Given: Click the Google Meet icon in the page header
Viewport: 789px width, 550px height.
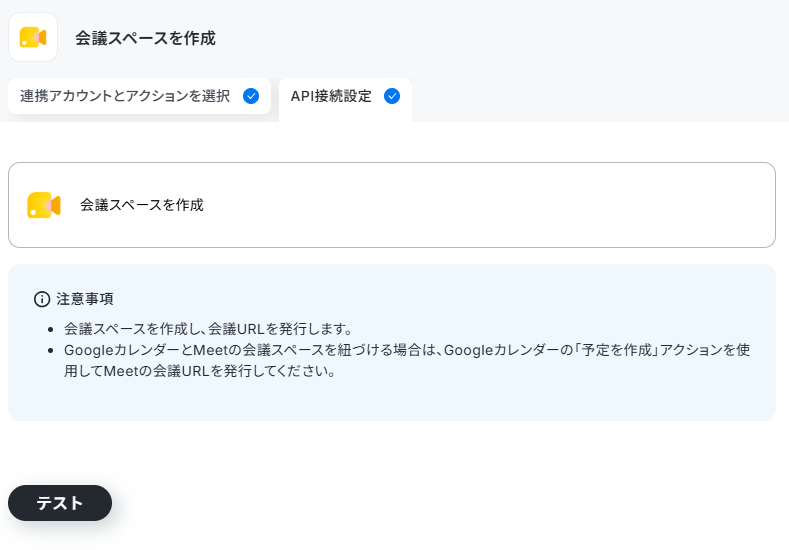Looking at the screenshot, I should point(33,37).
